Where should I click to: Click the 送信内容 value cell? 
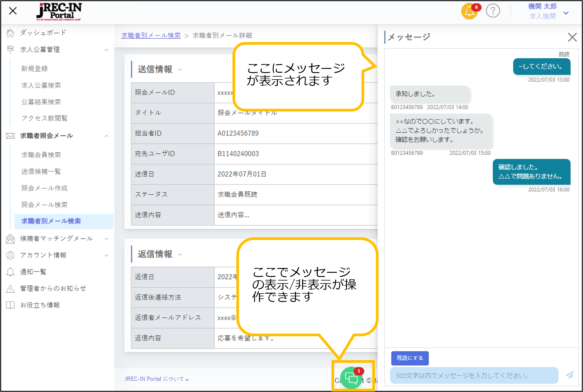(296, 215)
